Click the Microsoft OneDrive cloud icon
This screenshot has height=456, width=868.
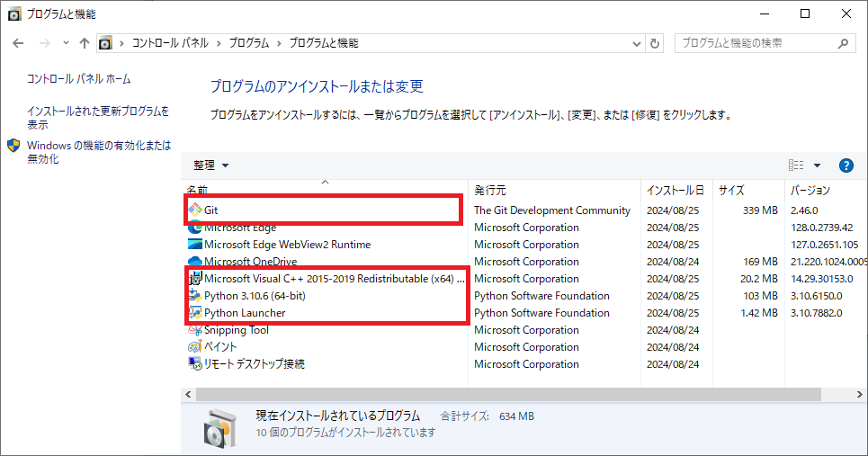[195, 262]
